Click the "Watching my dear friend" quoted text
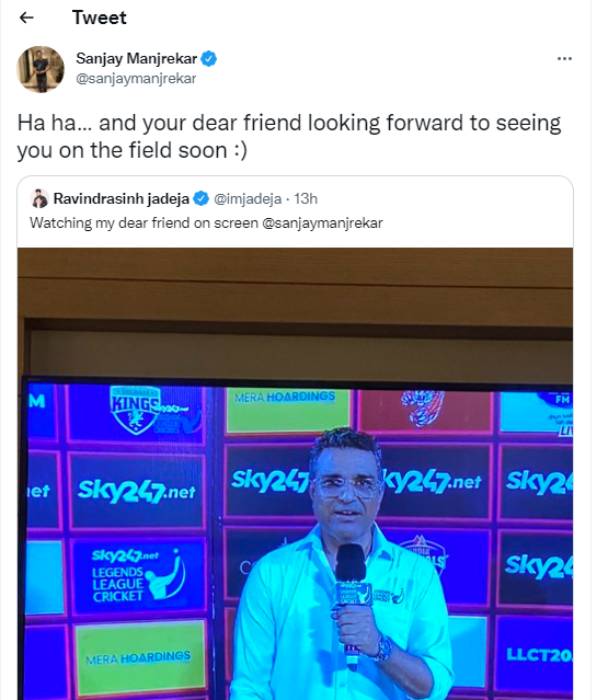600x700 pixels. coord(143,222)
